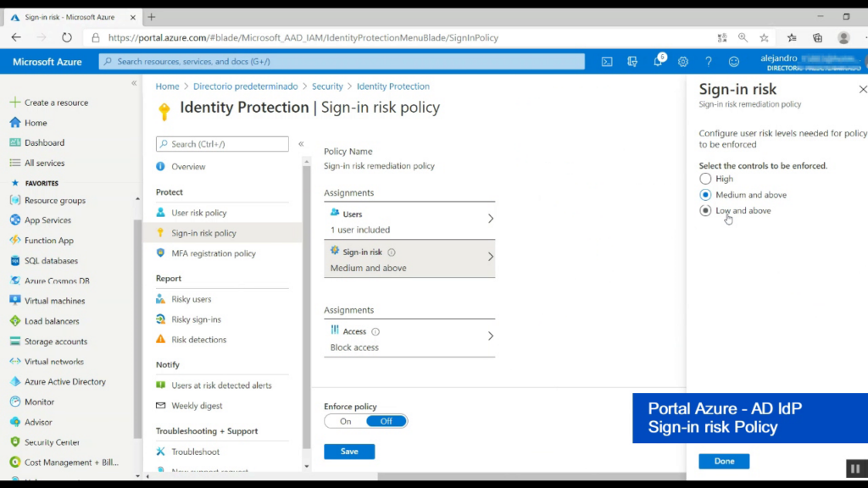Open the browser favorites list icon
The image size is (868, 488).
(793, 37)
